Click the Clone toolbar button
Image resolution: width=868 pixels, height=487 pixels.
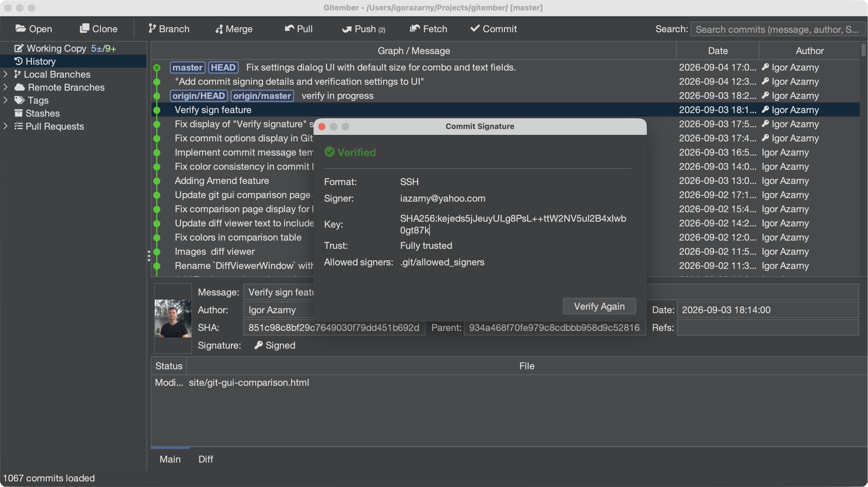pos(99,29)
